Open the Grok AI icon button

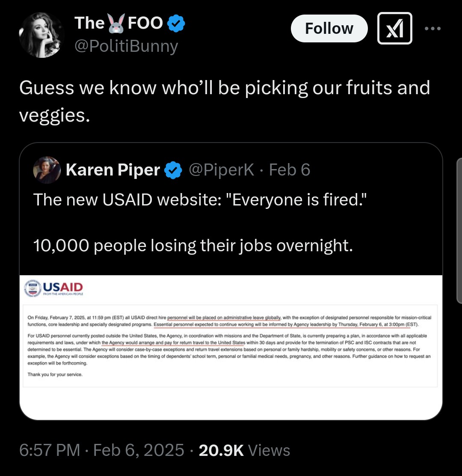tap(394, 28)
